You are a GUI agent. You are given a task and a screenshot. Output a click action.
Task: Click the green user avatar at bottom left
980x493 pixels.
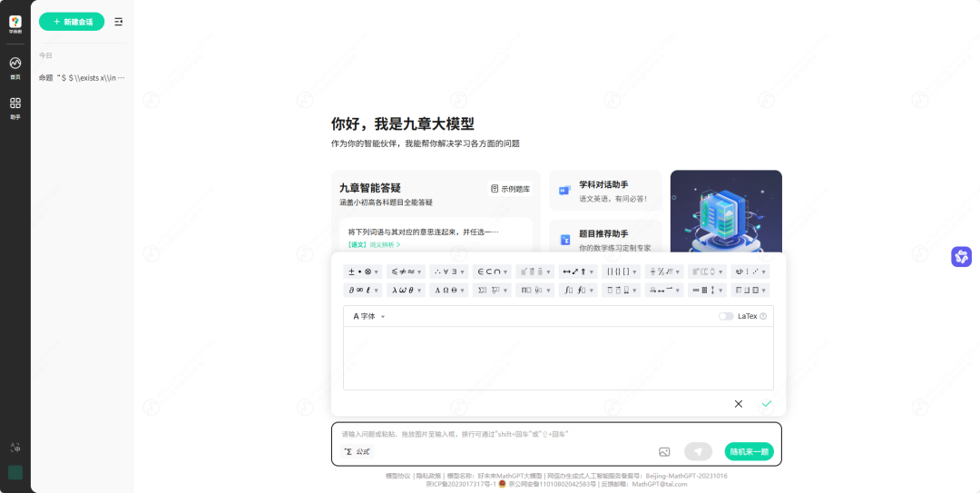(15, 472)
